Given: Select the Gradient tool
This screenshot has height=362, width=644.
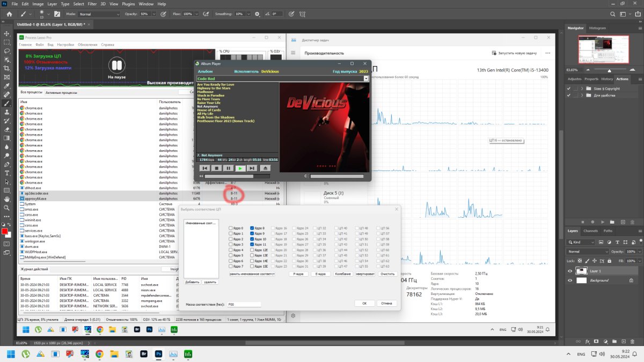Looking at the screenshot, I should click(x=7, y=138).
